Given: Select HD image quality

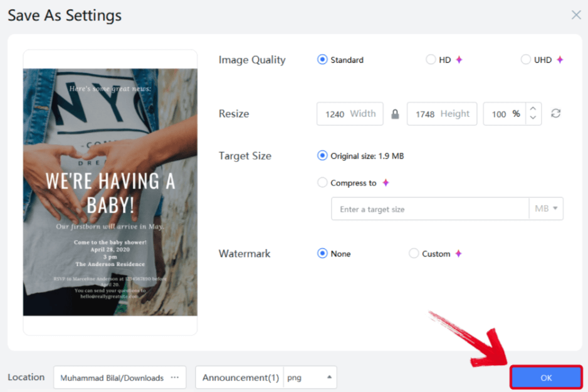Looking at the screenshot, I should [x=431, y=60].
